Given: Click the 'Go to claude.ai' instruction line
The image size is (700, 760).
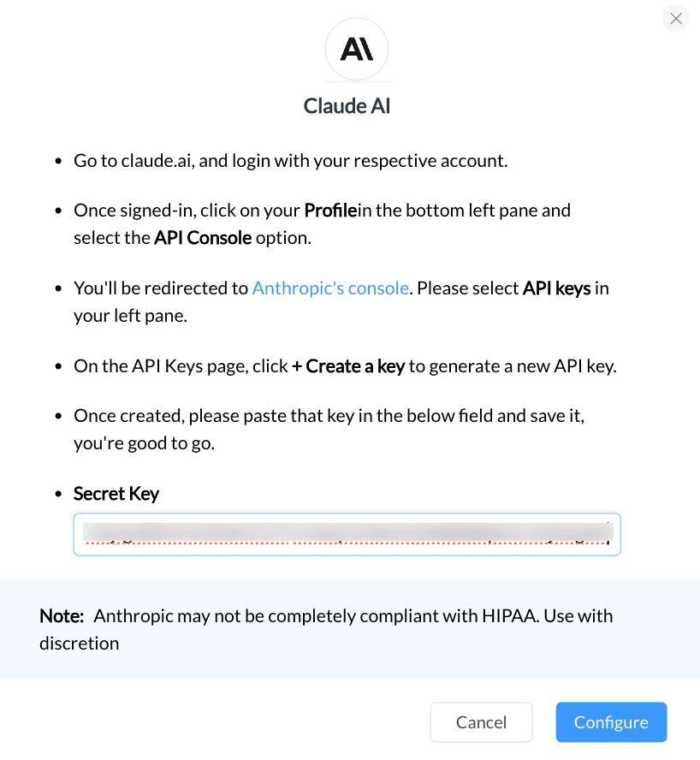Looking at the screenshot, I should pyautogui.click(x=291, y=160).
